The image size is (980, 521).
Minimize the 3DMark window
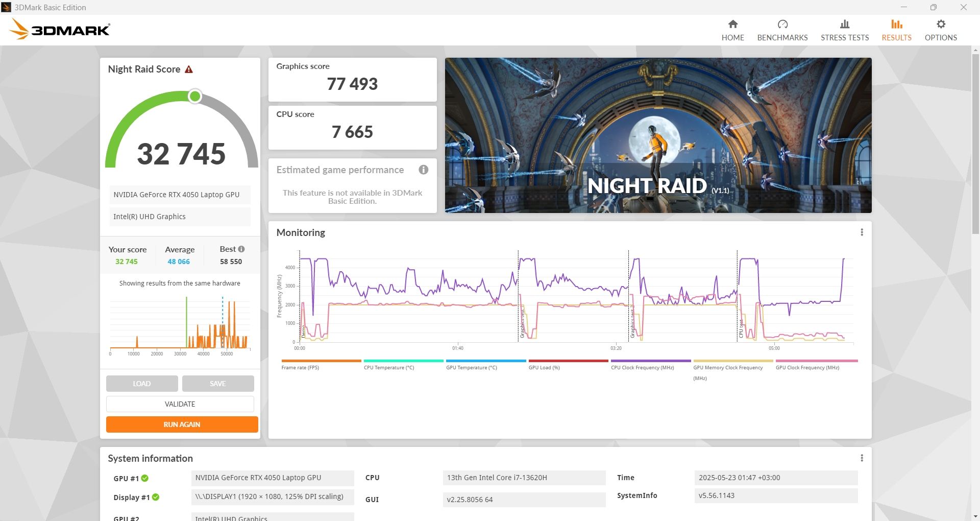(904, 7)
